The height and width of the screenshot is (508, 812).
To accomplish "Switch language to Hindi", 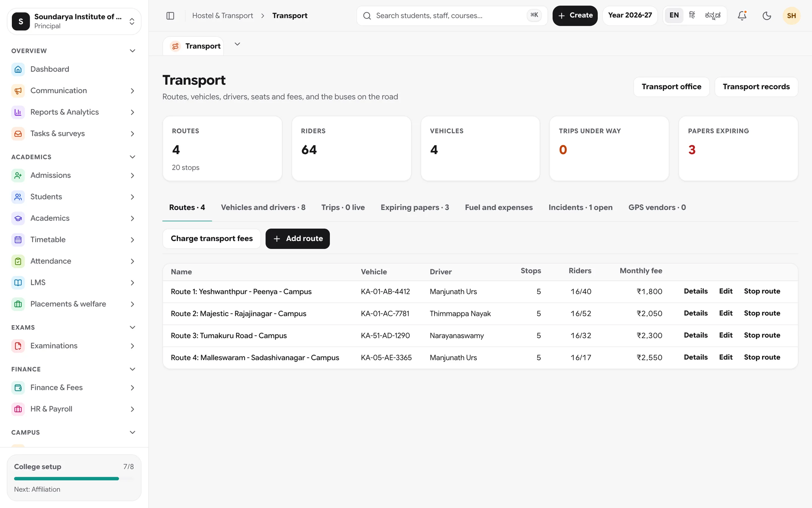I will pyautogui.click(x=692, y=15).
